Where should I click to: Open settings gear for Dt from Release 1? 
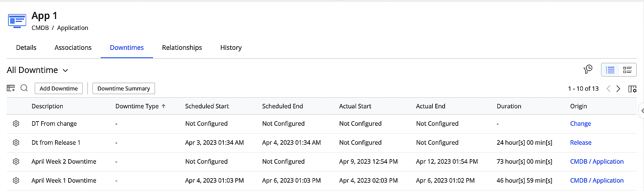(16, 142)
